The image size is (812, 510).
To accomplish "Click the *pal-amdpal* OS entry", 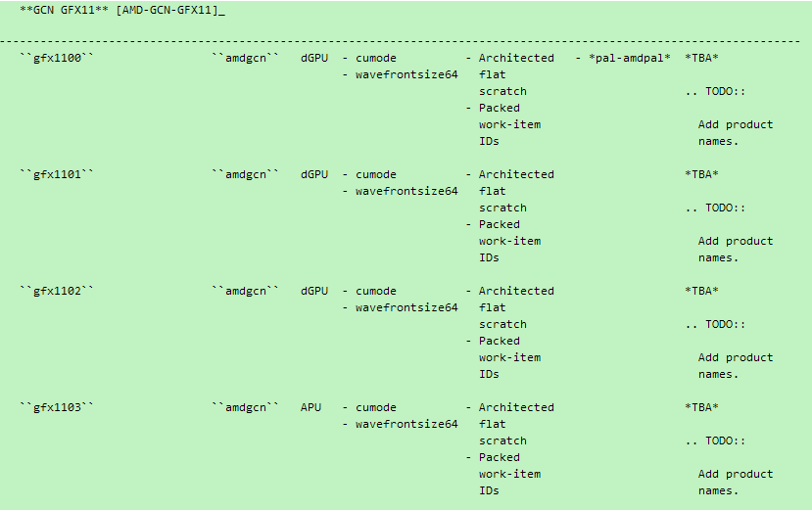I will pos(630,58).
